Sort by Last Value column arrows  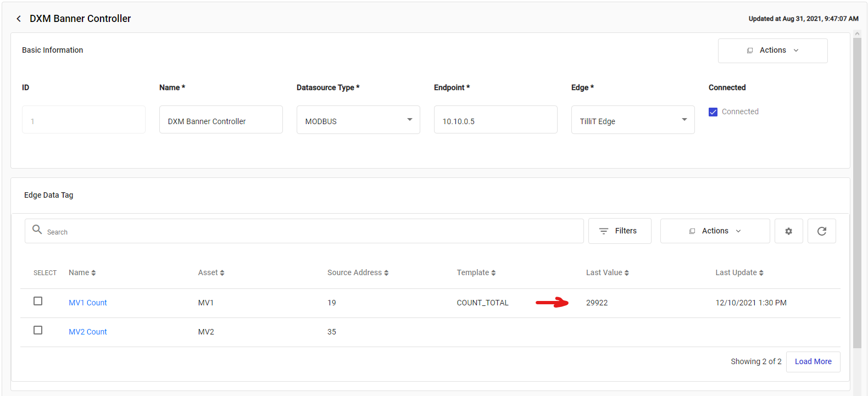pos(626,273)
